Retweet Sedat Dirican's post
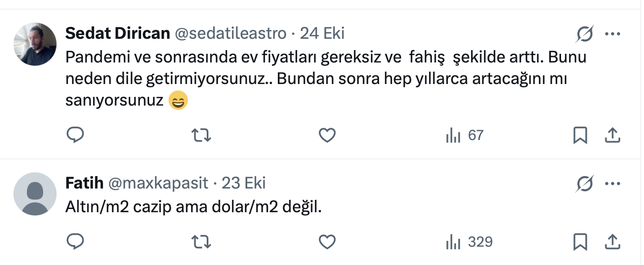This screenshot has height=265, width=644. click(x=201, y=135)
